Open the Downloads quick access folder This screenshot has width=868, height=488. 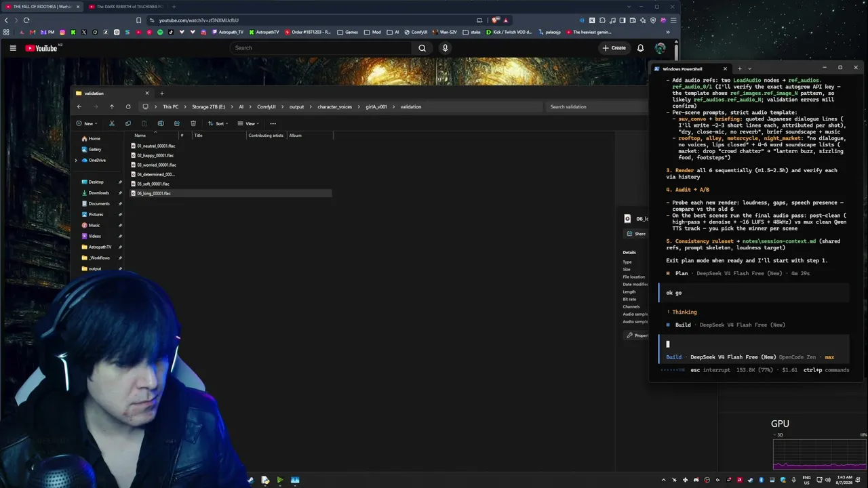pyautogui.click(x=95, y=192)
